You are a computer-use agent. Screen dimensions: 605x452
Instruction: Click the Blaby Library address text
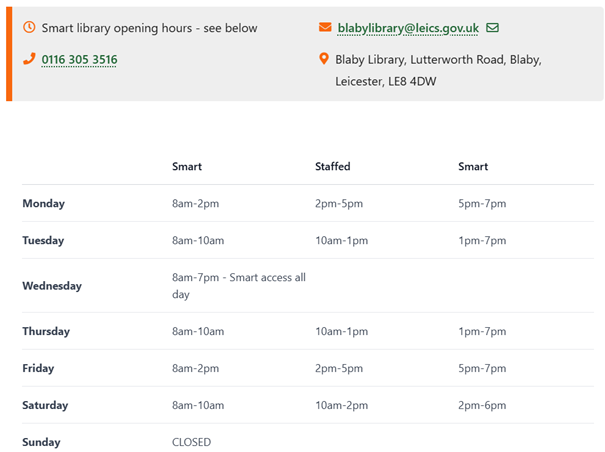pyautogui.click(x=438, y=70)
